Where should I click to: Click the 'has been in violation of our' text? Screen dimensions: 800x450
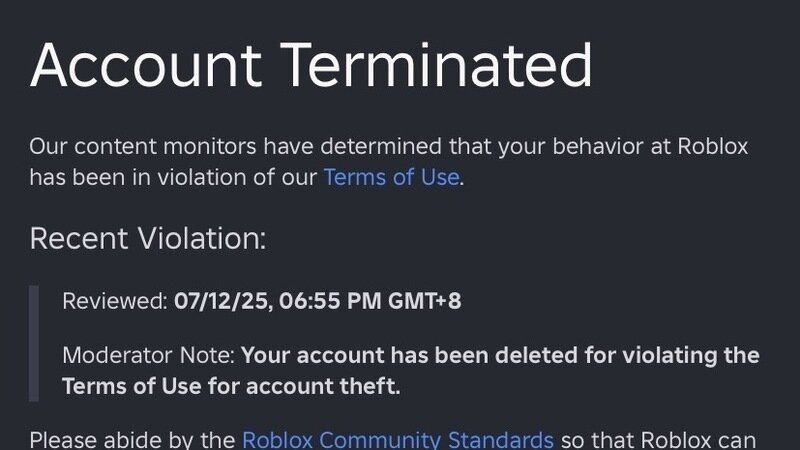coord(172,178)
